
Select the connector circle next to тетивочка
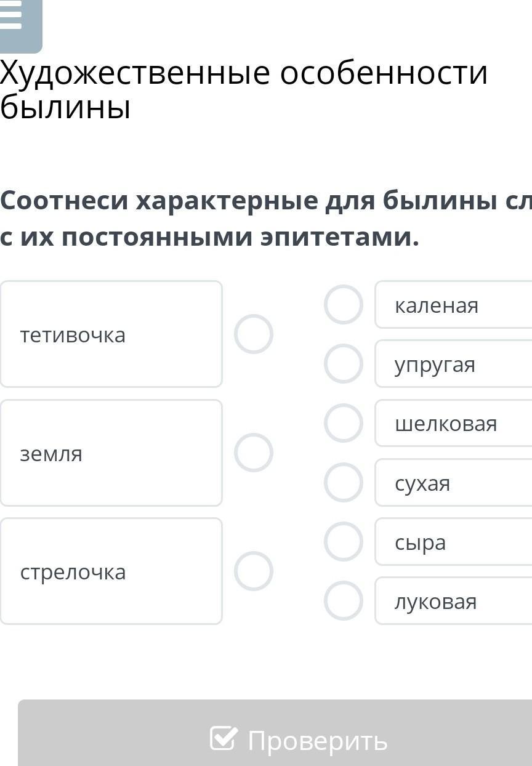click(x=253, y=334)
